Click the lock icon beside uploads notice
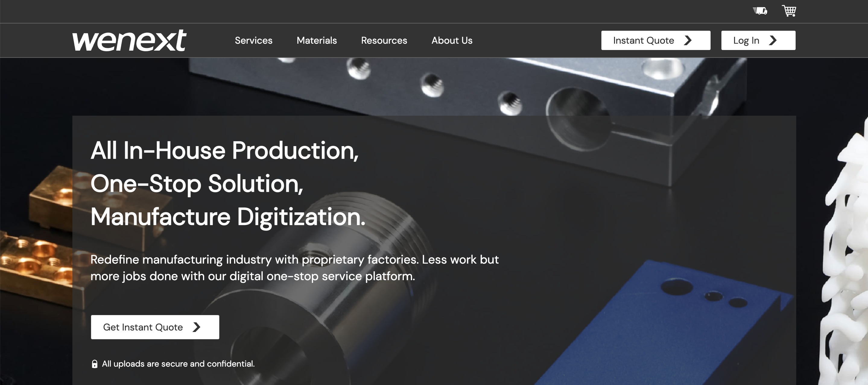Image resolution: width=868 pixels, height=385 pixels. 95,364
